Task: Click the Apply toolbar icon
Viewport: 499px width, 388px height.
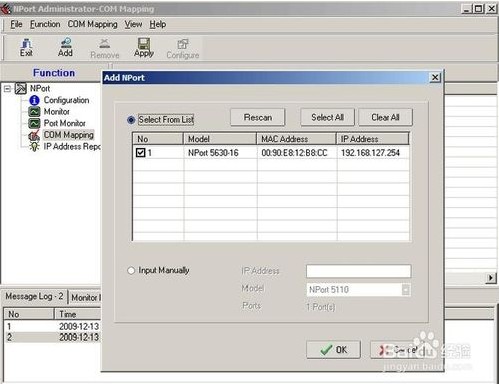Action: 144,47
